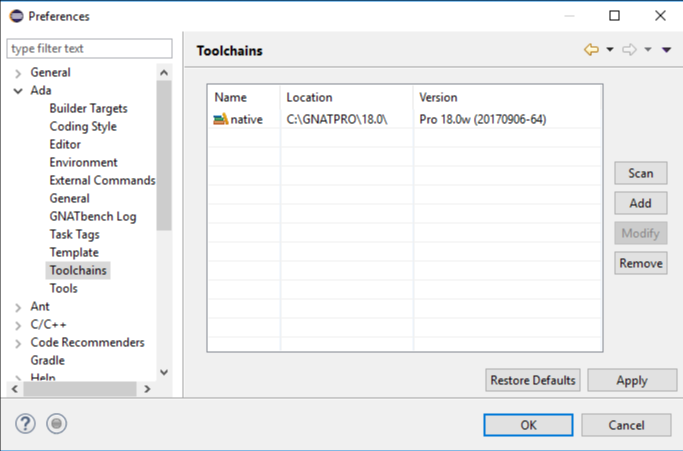683x451 pixels.
Task: Select the Pro 18.0w version cell
Action: [x=483, y=119]
